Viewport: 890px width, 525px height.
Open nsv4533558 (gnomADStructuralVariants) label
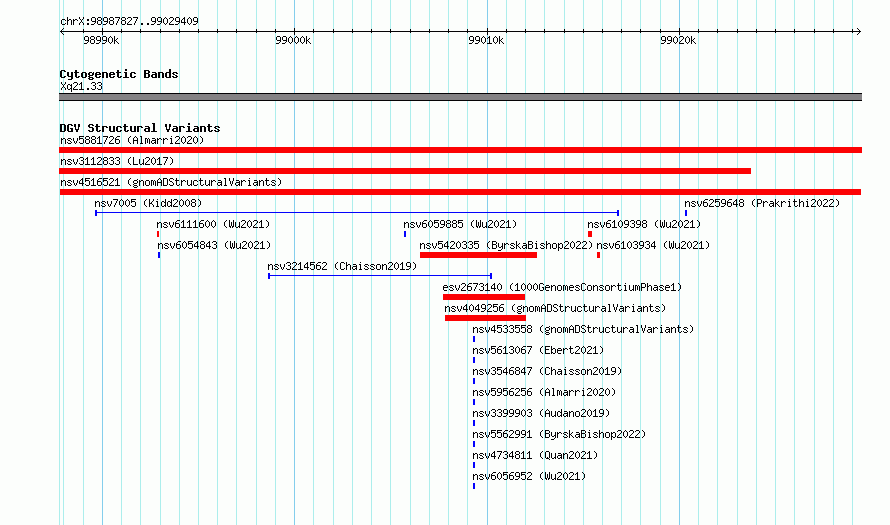click(x=583, y=329)
